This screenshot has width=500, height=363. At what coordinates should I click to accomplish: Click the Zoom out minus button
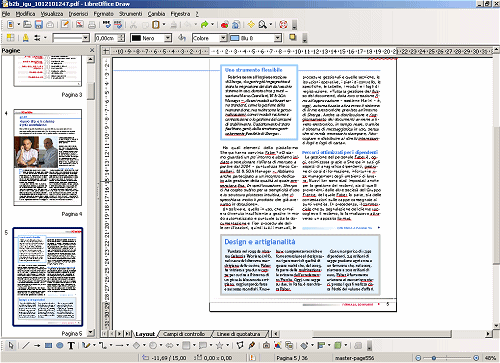[x=419, y=358]
